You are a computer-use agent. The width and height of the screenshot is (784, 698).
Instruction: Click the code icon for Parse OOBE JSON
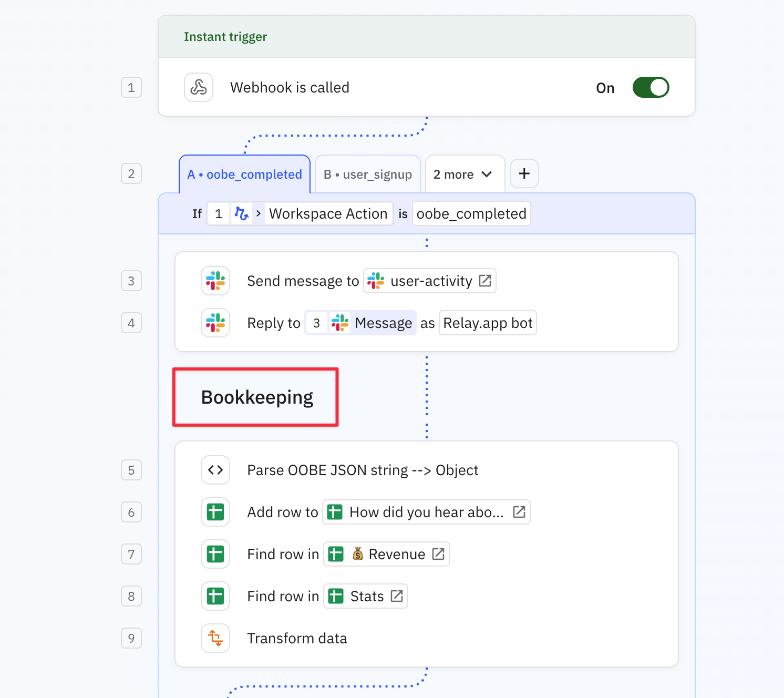coord(215,470)
